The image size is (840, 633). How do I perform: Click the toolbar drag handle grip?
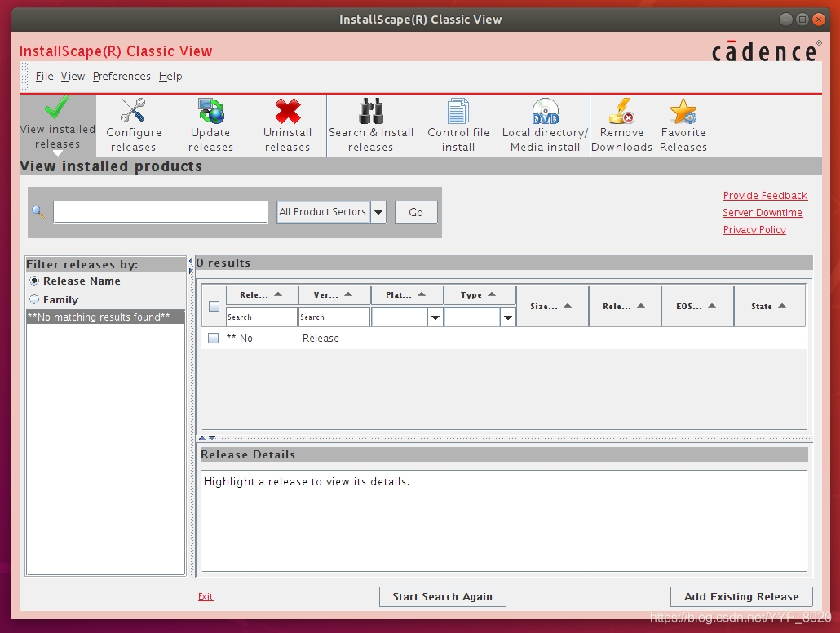pyautogui.click(x=25, y=77)
